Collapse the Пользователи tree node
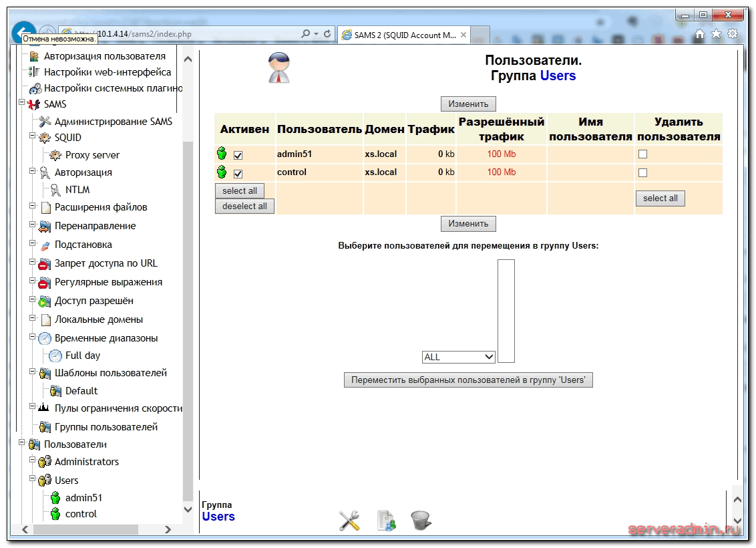 pos(21,442)
